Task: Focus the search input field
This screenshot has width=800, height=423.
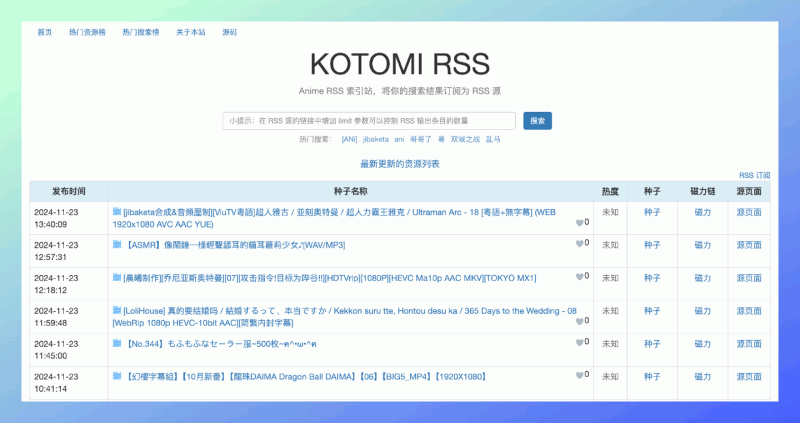Action: [369, 121]
